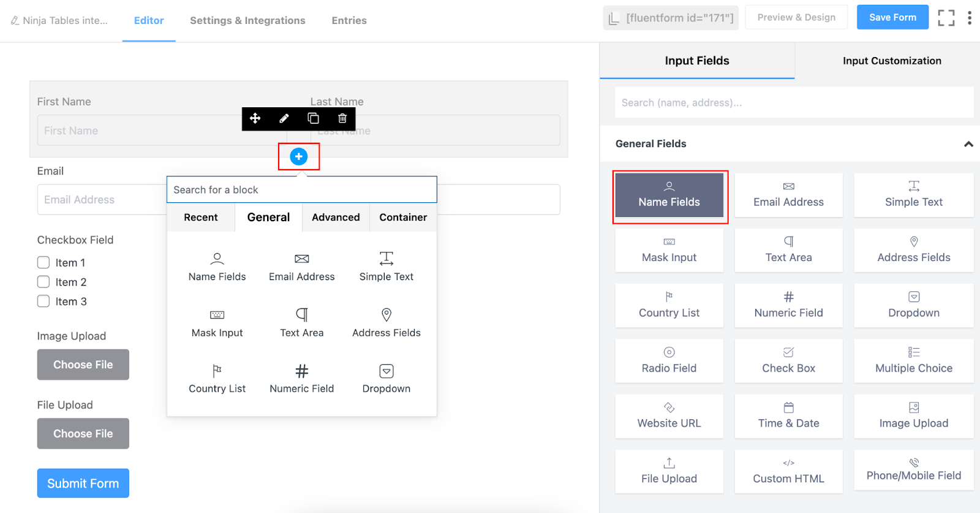The height and width of the screenshot is (513, 980).
Task: Click the Save Form button
Action: pyautogui.click(x=892, y=17)
